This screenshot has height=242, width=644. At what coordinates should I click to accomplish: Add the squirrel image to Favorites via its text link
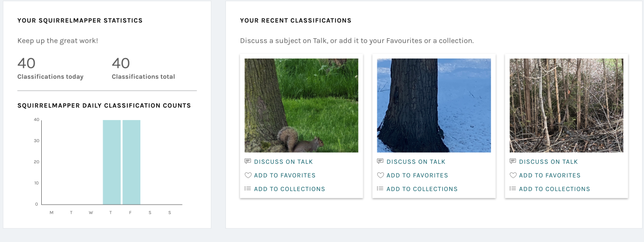pyautogui.click(x=285, y=175)
